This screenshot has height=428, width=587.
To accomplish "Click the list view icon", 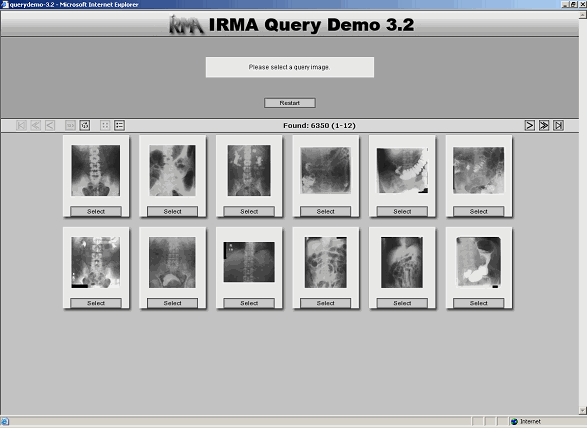I will point(119,125).
